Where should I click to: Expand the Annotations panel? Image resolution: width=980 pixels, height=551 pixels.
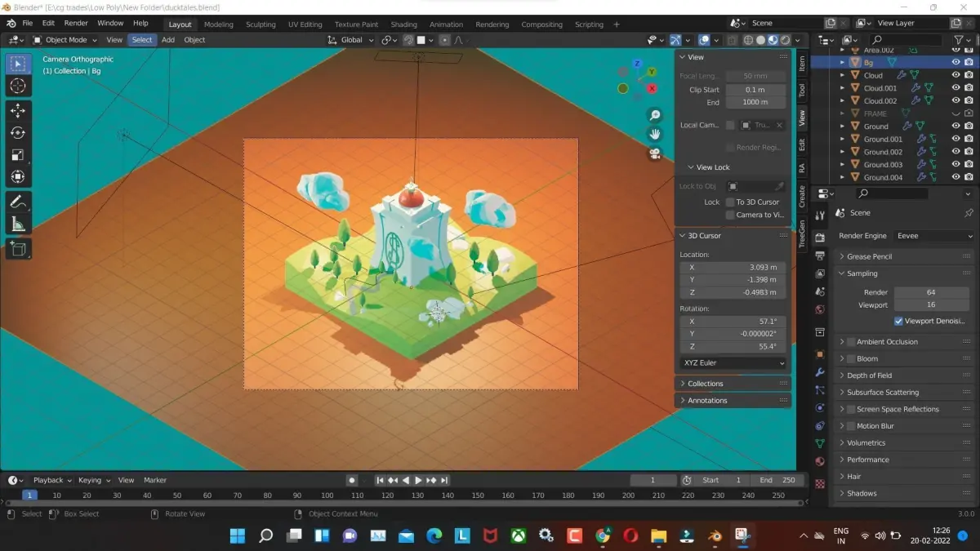pyautogui.click(x=733, y=401)
